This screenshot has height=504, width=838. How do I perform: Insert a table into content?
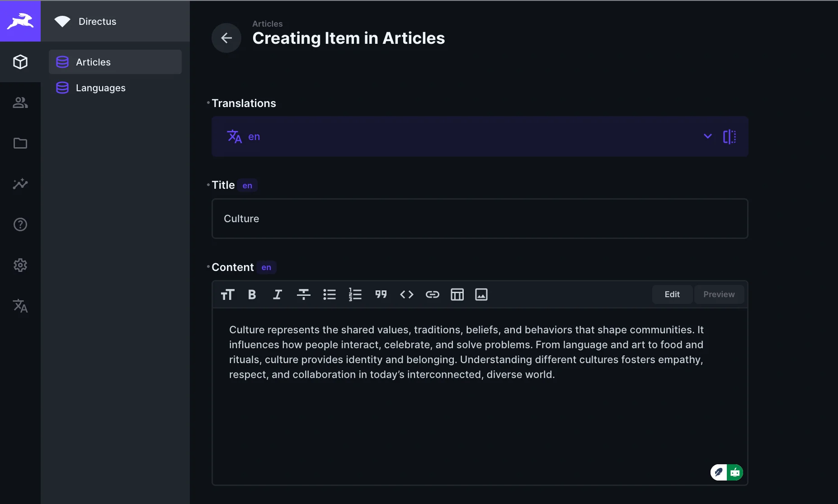[x=457, y=294]
